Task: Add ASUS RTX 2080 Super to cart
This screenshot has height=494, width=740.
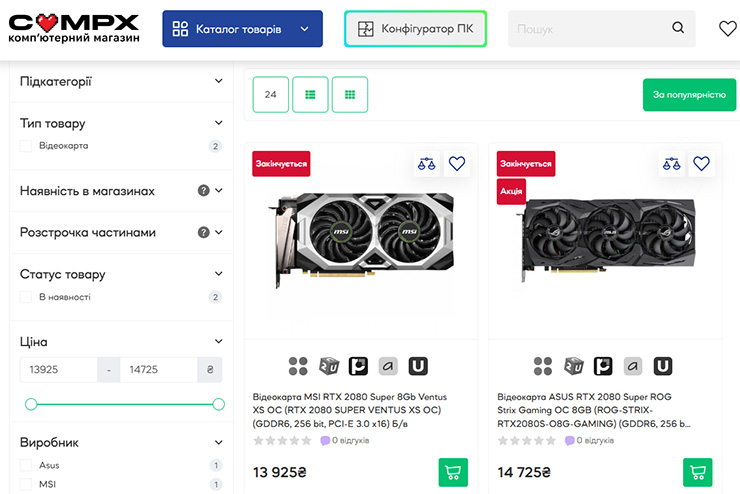Action: 697,472
